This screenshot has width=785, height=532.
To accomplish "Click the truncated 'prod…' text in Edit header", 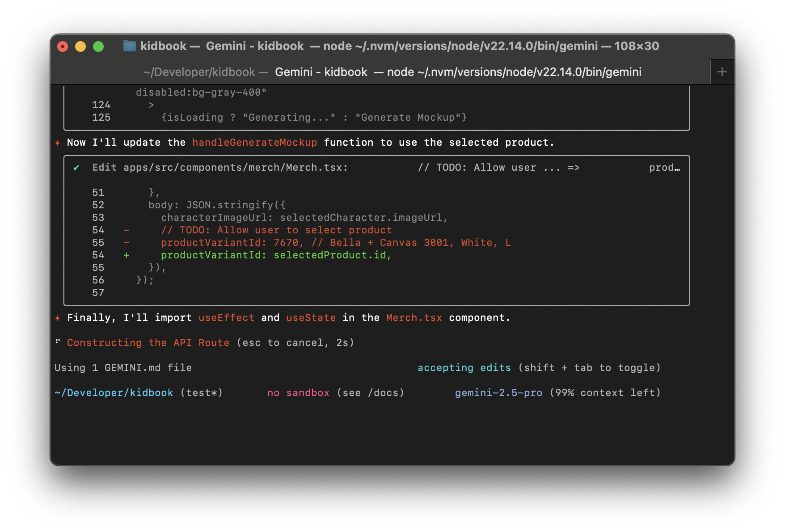I will 664,168.
